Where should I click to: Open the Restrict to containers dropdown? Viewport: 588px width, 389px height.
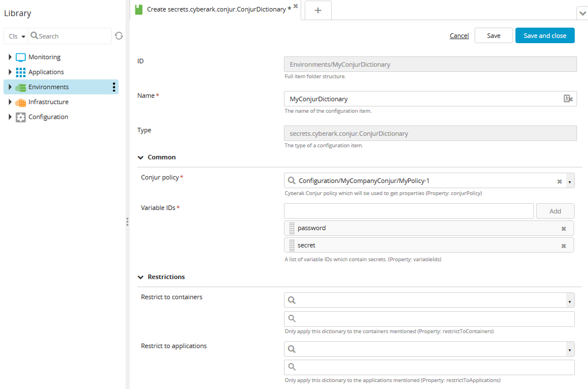[x=570, y=300]
